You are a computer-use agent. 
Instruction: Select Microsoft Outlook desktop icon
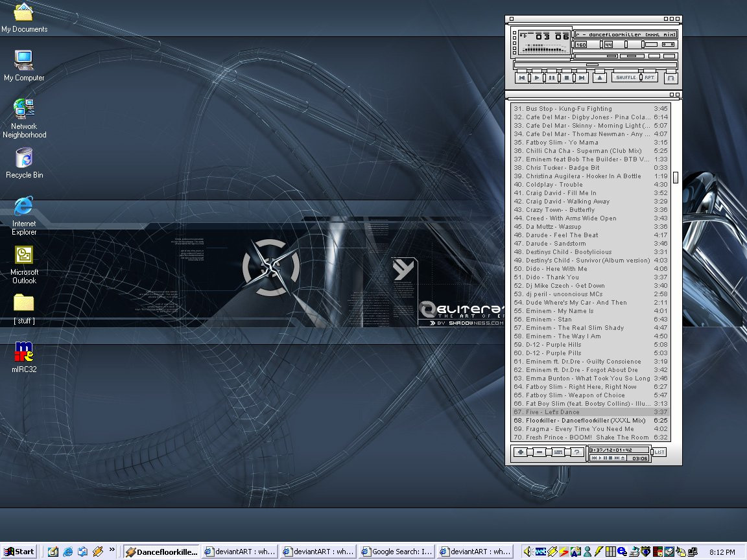pos(24,264)
